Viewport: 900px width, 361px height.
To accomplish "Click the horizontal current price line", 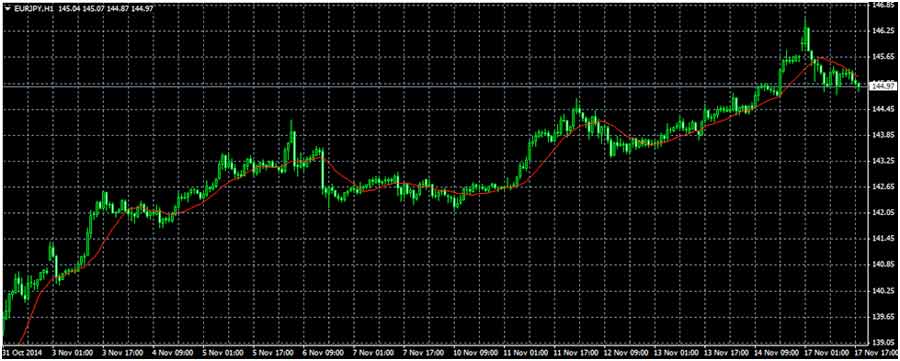I will 435,86.
